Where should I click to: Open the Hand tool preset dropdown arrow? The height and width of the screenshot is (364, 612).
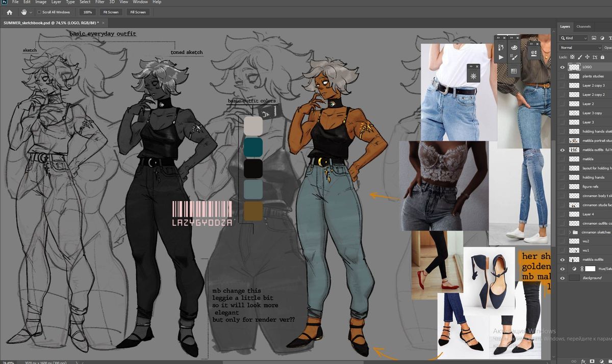pyautogui.click(x=31, y=12)
